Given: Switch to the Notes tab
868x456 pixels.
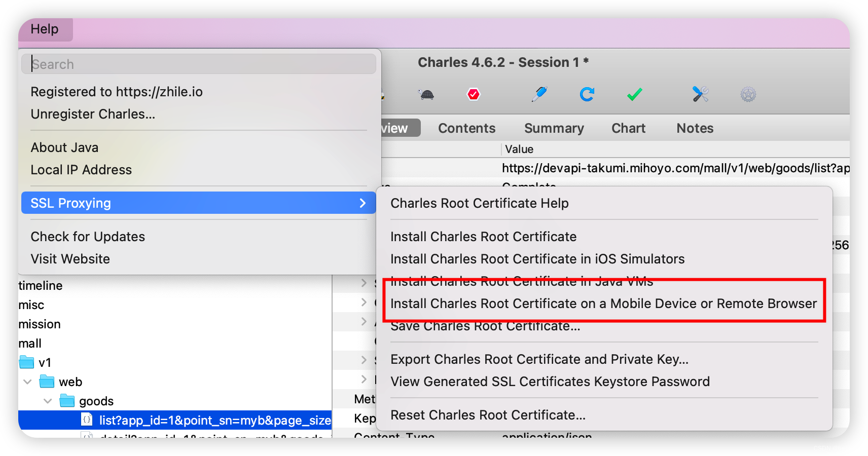Looking at the screenshot, I should [695, 128].
